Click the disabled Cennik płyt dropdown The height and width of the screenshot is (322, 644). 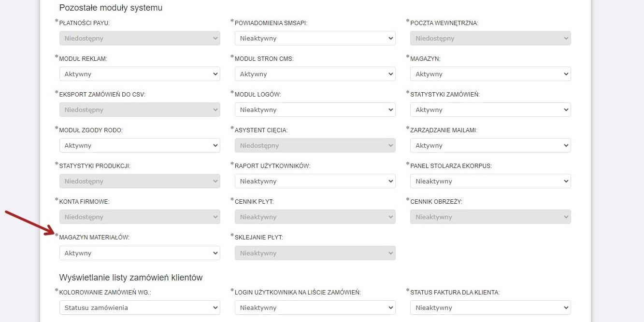315,217
